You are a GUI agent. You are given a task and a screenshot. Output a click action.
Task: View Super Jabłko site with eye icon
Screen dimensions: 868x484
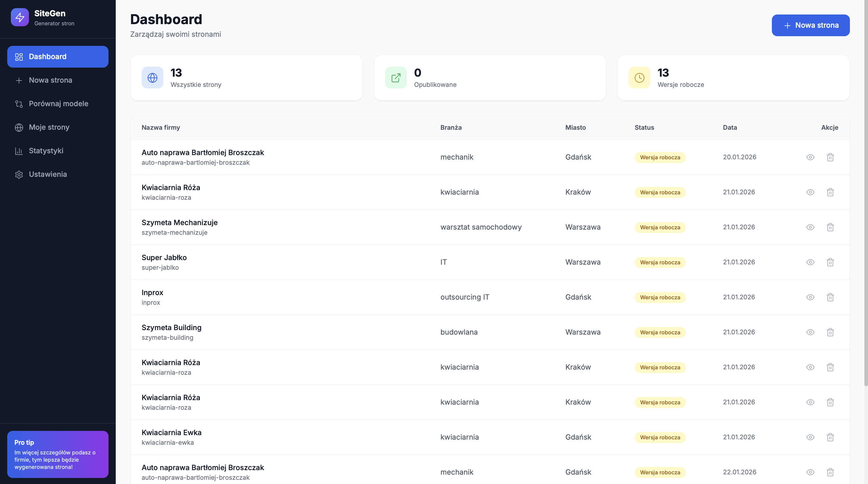click(x=810, y=262)
